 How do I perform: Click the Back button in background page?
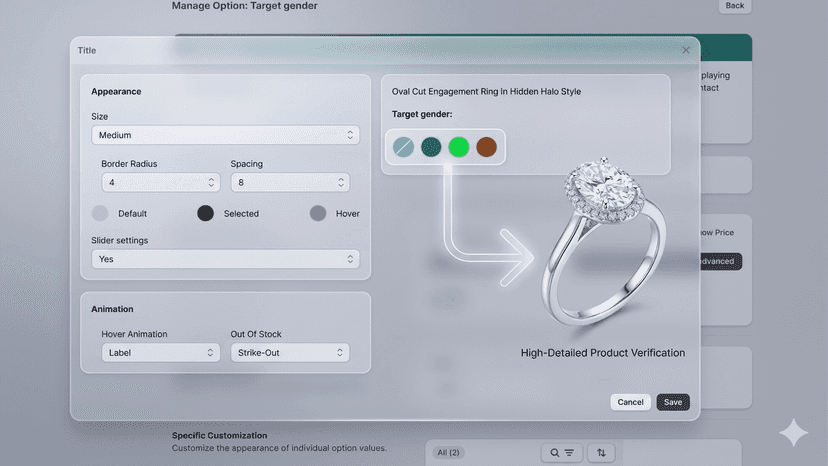coord(735,6)
